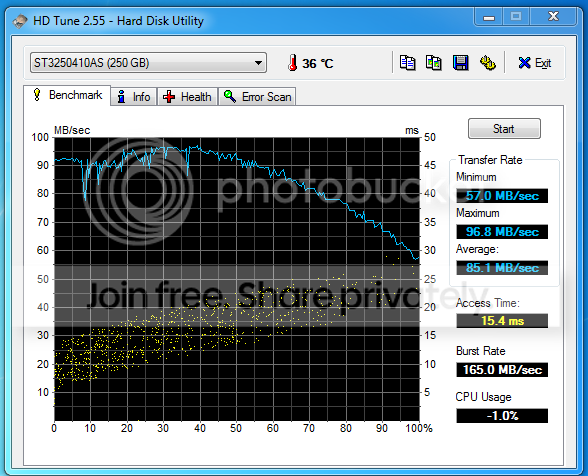The width and height of the screenshot is (588, 476).
Task: Click the 96.8 MB/sec maximum value
Action: click(502, 232)
